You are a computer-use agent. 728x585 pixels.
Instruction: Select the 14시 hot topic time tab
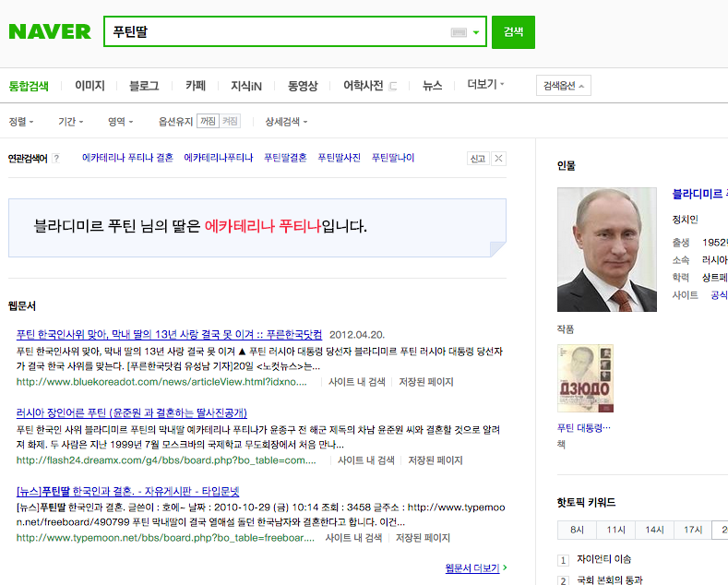click(654, 530)
